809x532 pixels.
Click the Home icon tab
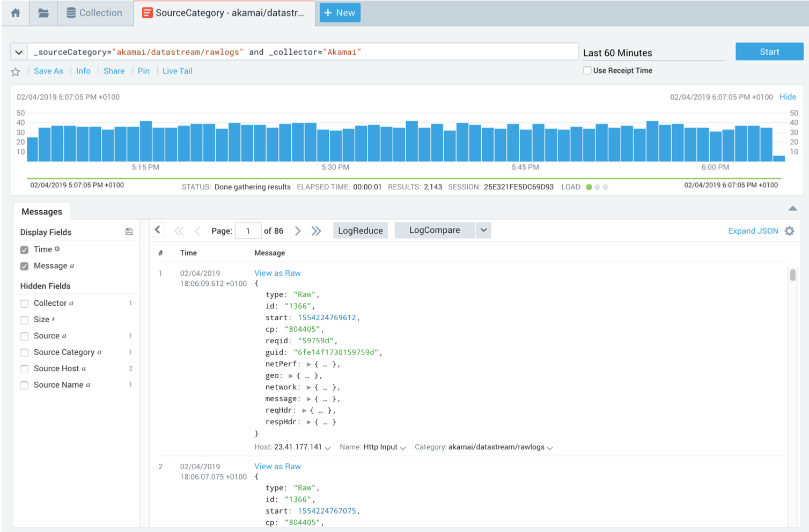click(x=16, y=13)
